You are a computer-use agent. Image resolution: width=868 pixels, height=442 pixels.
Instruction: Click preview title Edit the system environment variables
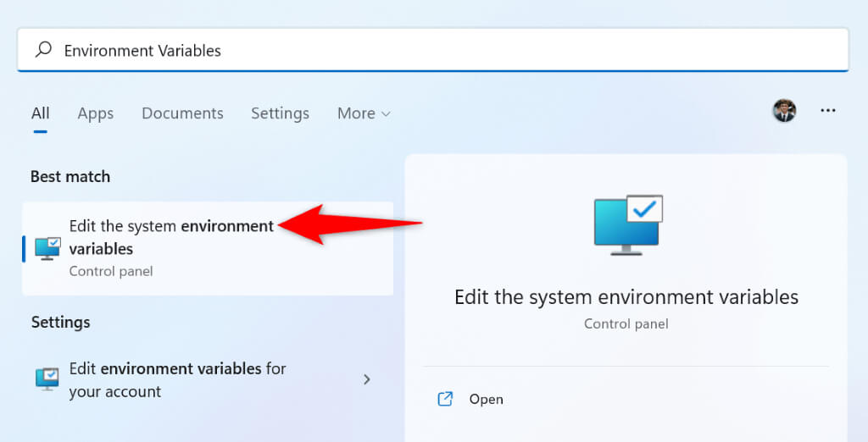click(x=626, y=297)
